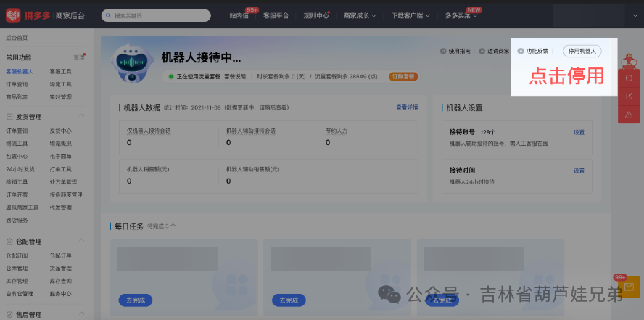Collapse the 发货管理 section chevron

click(x=81, y=116)
